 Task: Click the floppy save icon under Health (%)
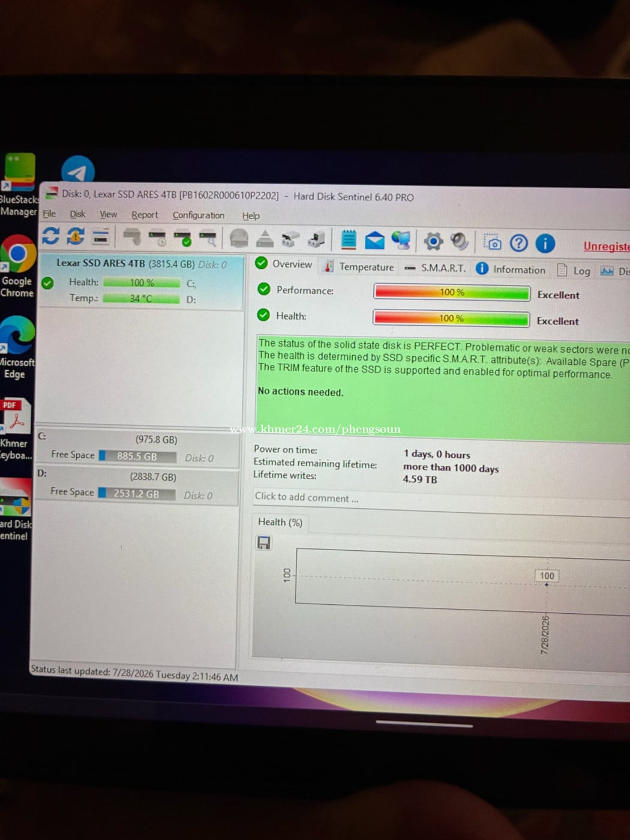click(263, 543)
